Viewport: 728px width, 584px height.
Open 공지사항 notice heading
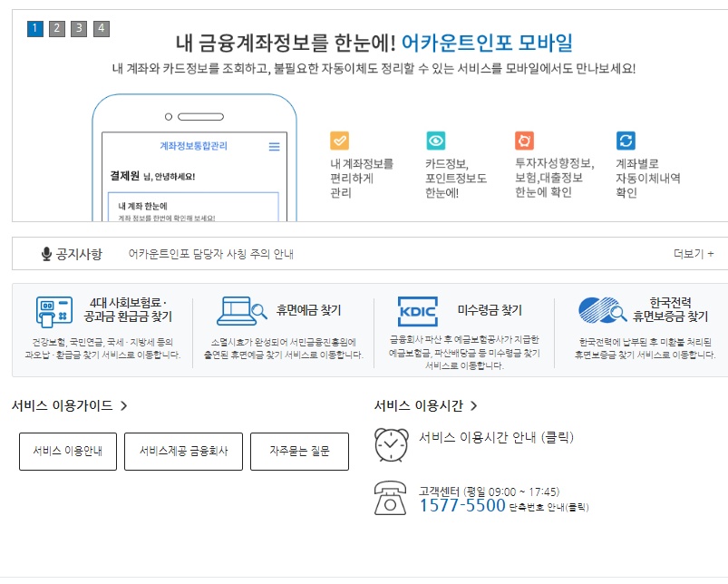point(79,254)
